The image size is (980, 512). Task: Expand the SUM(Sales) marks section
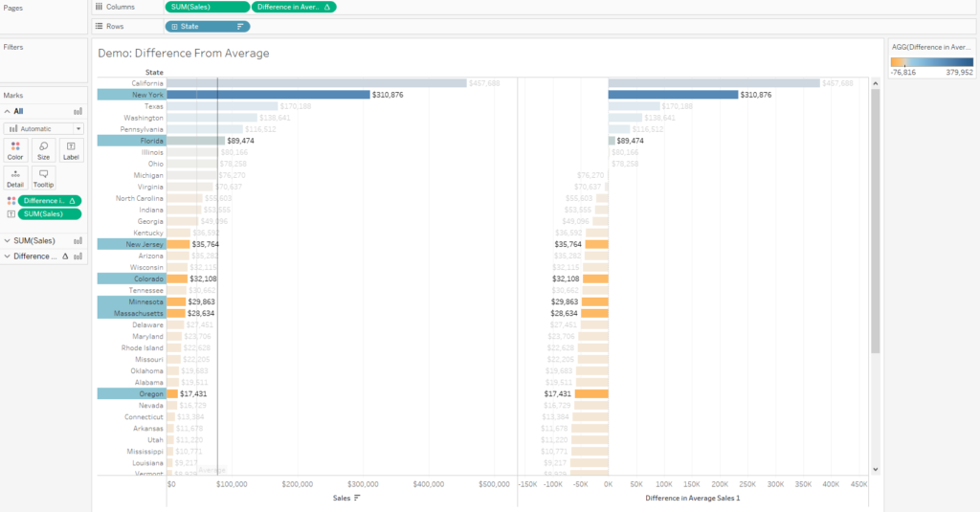[7, 240]
